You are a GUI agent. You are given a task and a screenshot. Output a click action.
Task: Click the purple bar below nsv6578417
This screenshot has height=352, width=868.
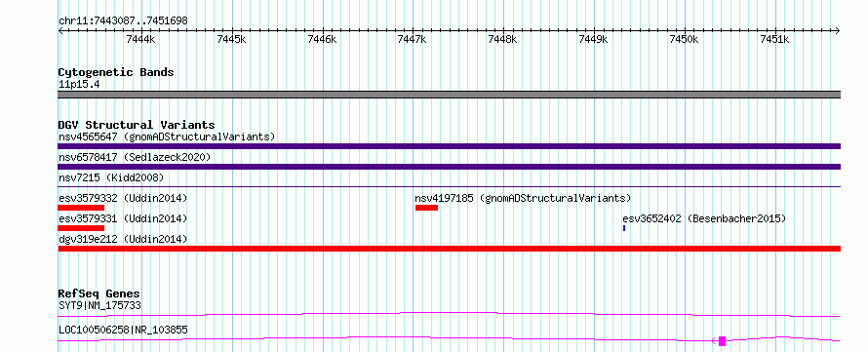pos(449,167)
